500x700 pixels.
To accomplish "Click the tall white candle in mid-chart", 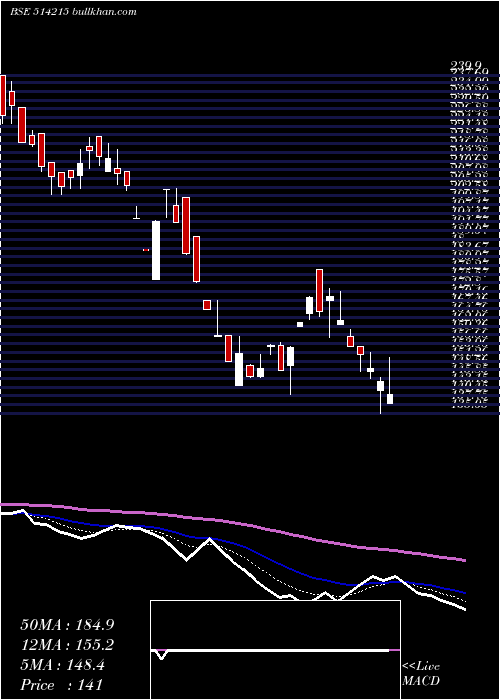I will (x=156, y=250).
